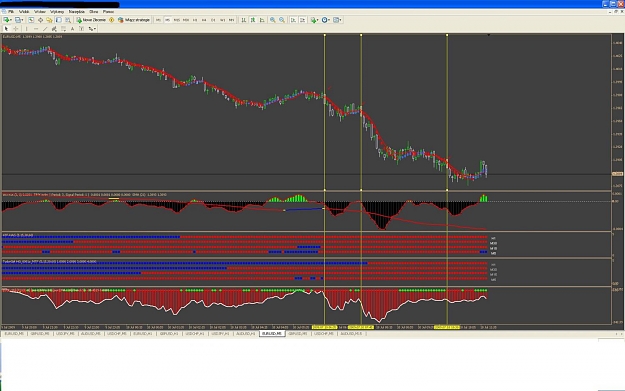Switch to the USDCHF,H1 chart tab
Screen dimensions: 625x391
click(x=195, y=334)
